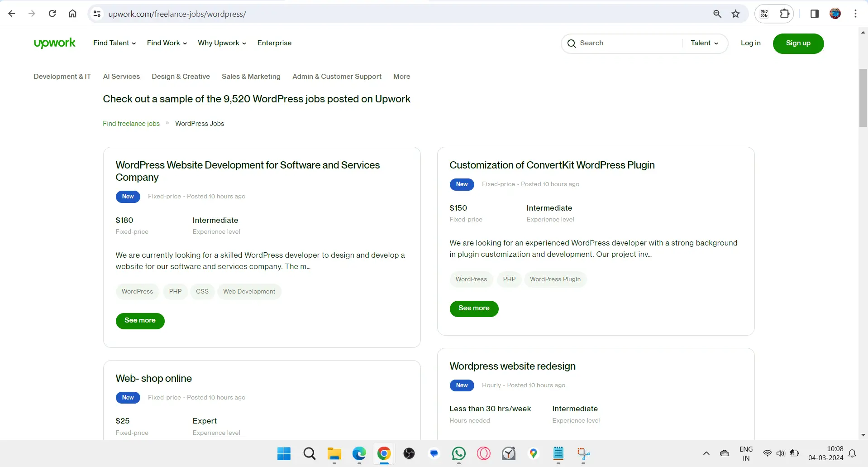The image size is (868, 467).
Task: Open Windows Start menu
Action: tap(284, 453)
